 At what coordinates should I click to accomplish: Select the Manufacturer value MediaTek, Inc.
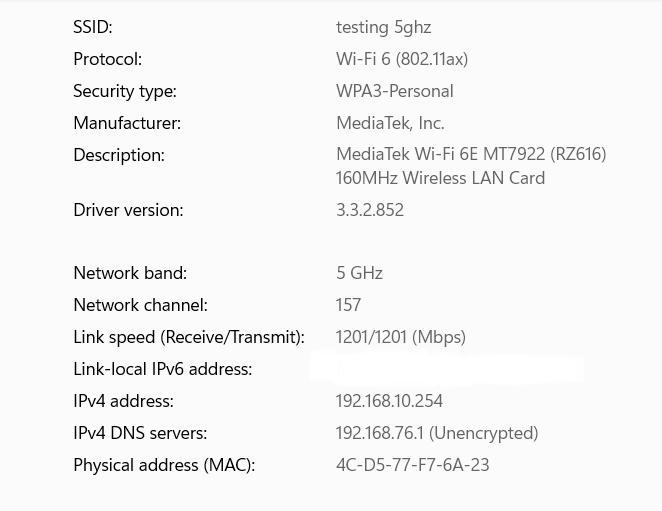[x=390, y=123]
